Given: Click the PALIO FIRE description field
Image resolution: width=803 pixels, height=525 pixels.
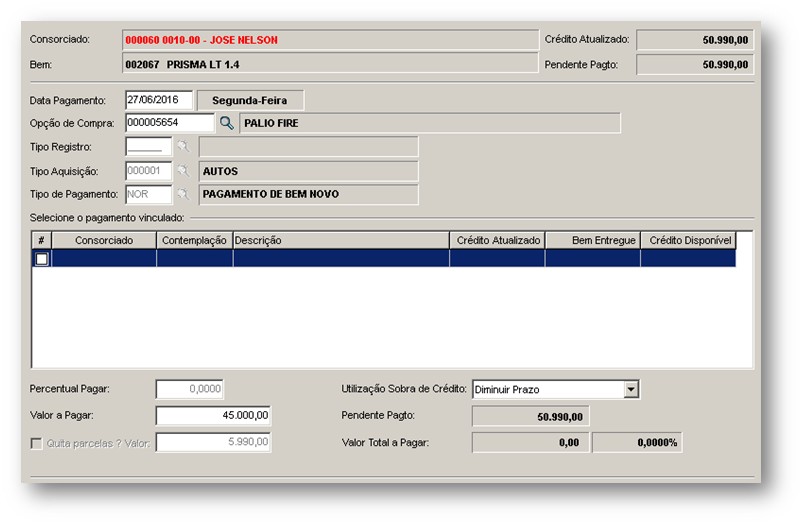Looking at the screenshot, I should coord(430,123).
